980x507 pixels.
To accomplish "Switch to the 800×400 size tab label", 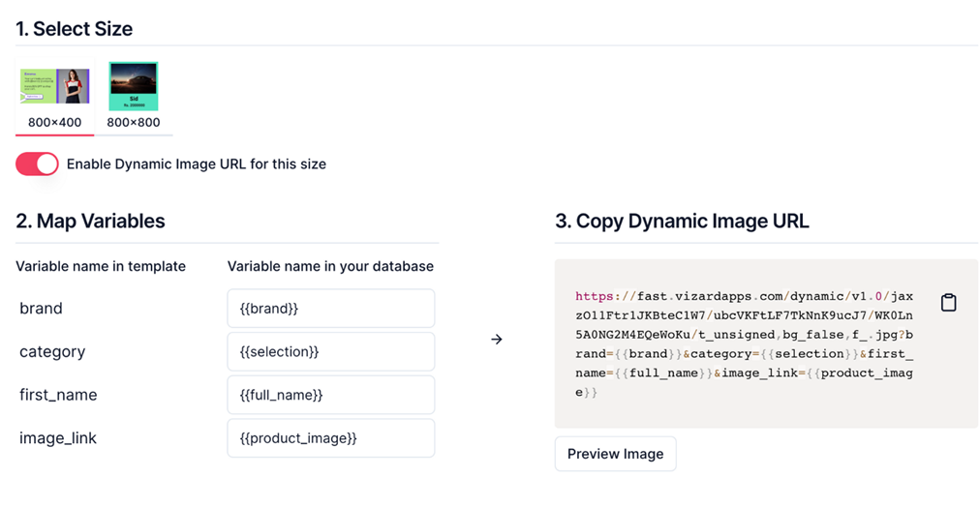I will pos(54,123).
